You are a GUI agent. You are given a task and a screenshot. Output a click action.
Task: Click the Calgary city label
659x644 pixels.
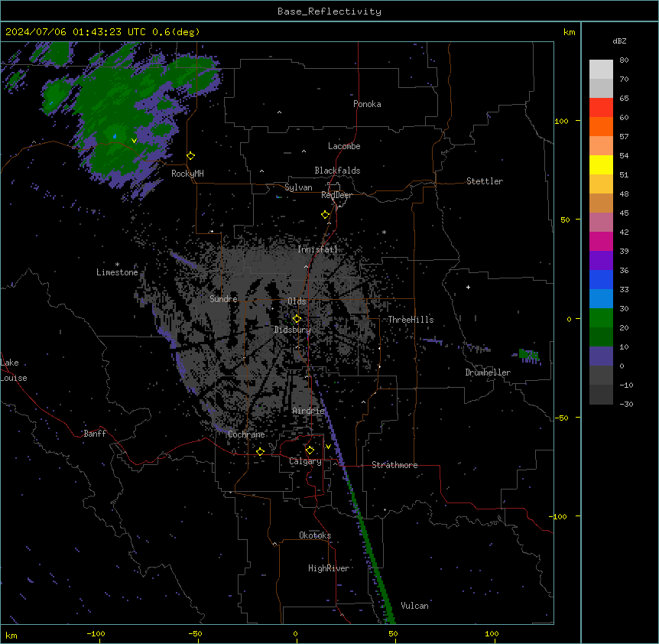[x=306, y=461]
